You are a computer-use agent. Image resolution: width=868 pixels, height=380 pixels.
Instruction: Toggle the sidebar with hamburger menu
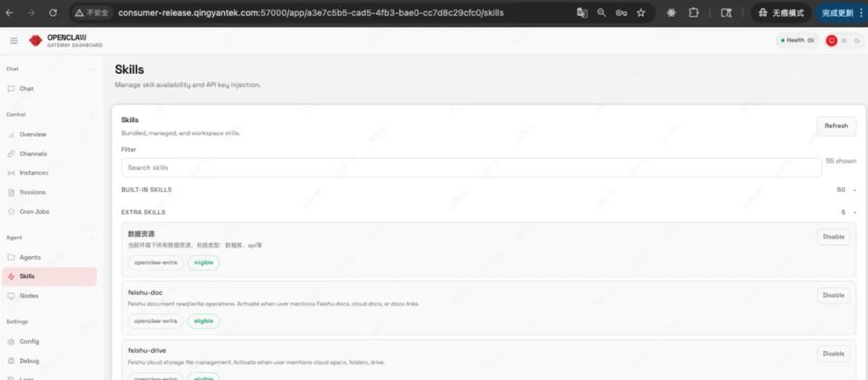14,41
